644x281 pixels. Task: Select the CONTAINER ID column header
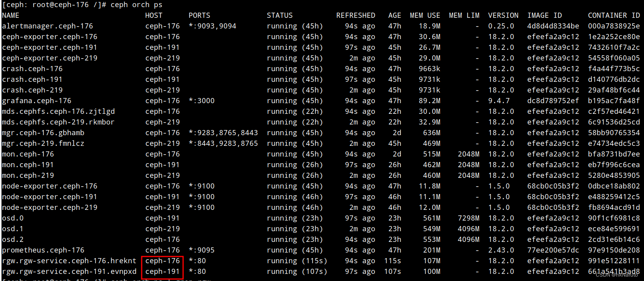(x=614, y=15)
